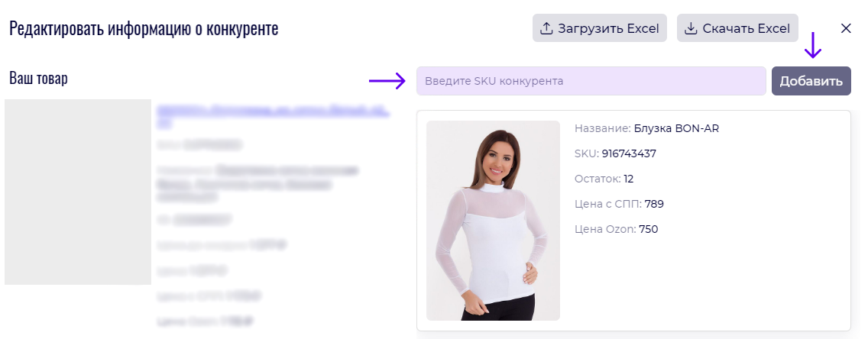Image resolution: width=868 pixels, height=339 pixels.
Task: Select the competitor SKU 916743437
Action: click(628, 153)
